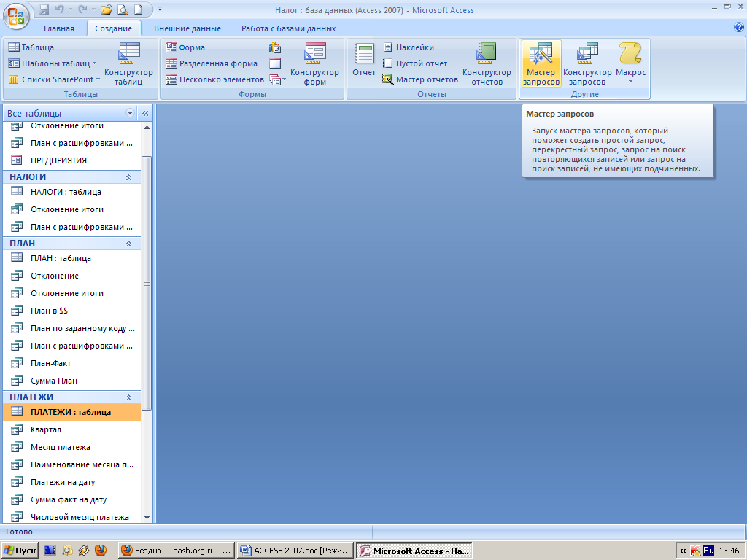Collapse the НАЛОГИ group
The width and height of the screenshot is (747, 560).
tap(128, 177)
